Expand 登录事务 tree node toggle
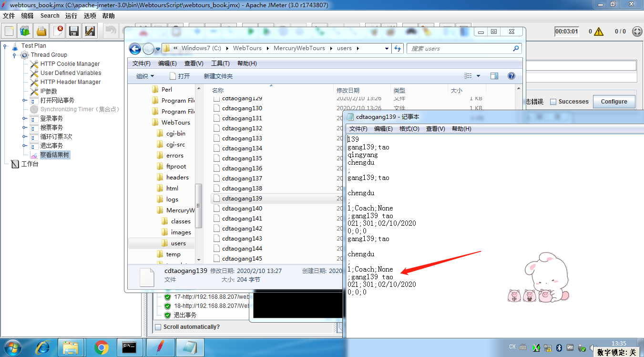Viewport: 644px width, 357px height. pyautogui.click(x=24, y=118)
